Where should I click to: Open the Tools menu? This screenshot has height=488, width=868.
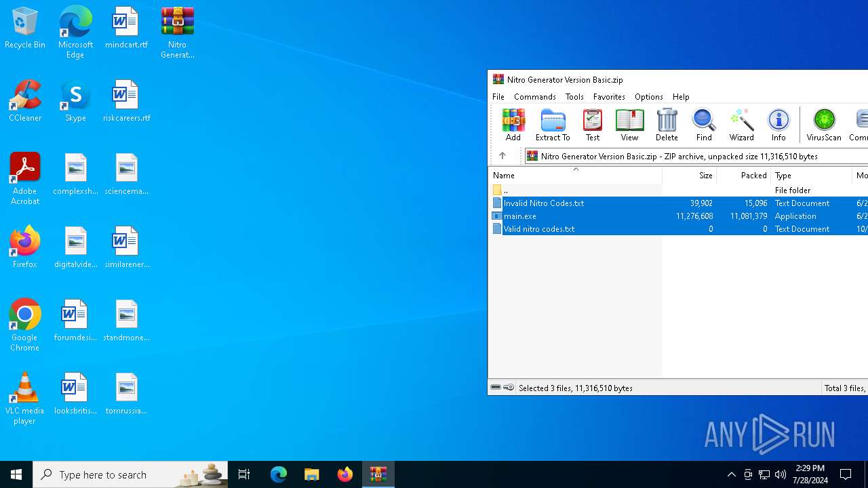tap(574, 97)
